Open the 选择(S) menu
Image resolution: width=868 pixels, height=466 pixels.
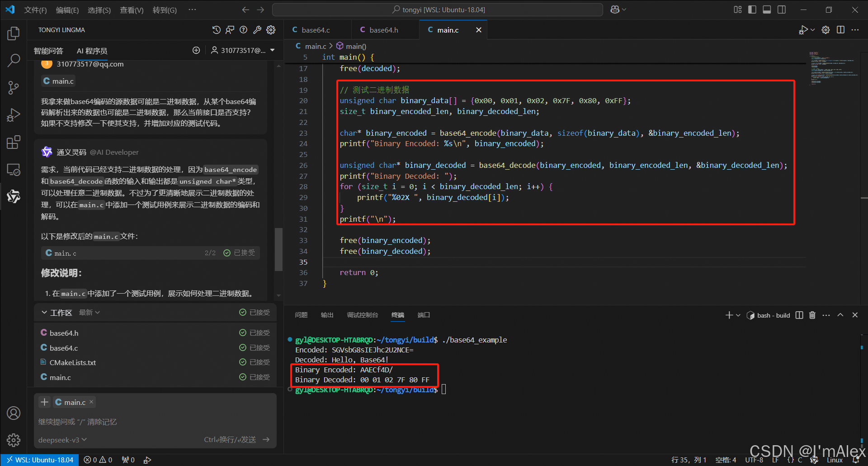click(x=99, y=10)
